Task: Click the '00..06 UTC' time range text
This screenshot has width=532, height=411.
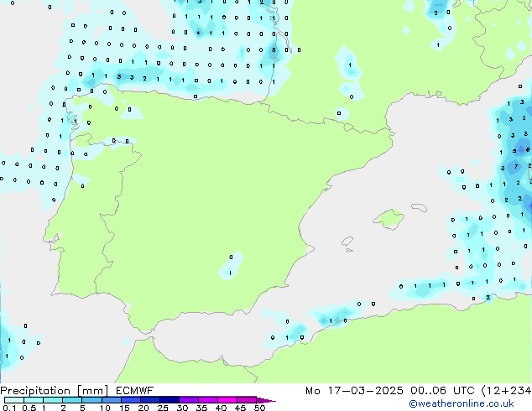Action: coord(442,391)
